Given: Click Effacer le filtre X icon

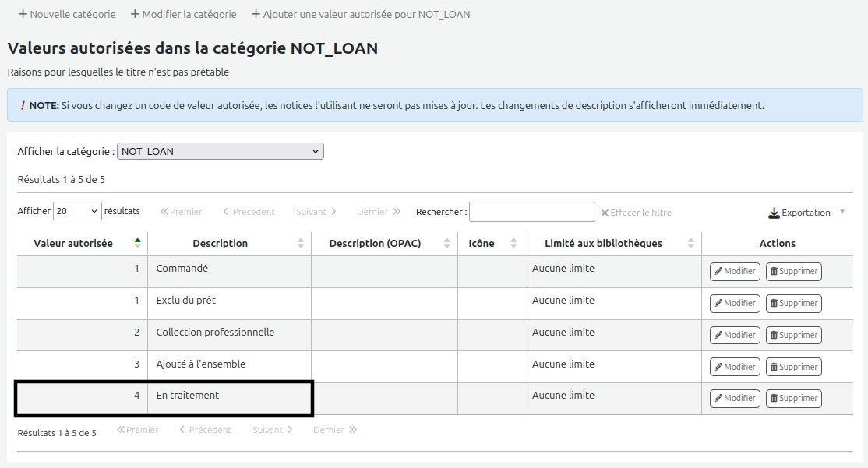Looking at the screenshot, I should pos(605,213).
